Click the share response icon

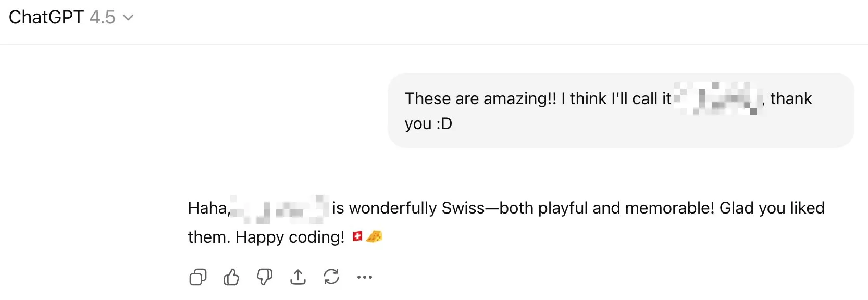coord(298,277)
